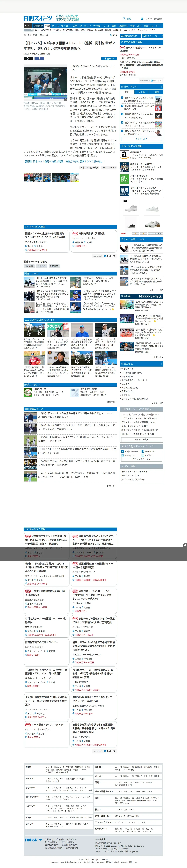Select the サッカー navigation tab

coord(66,26)
